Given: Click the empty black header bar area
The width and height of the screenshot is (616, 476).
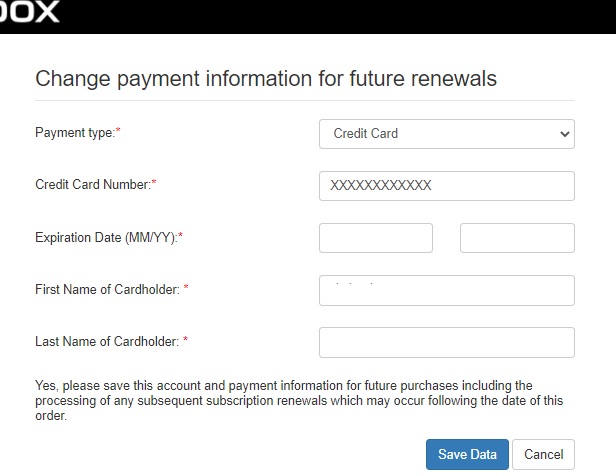Looking at the screenshot, I should 338,16.
